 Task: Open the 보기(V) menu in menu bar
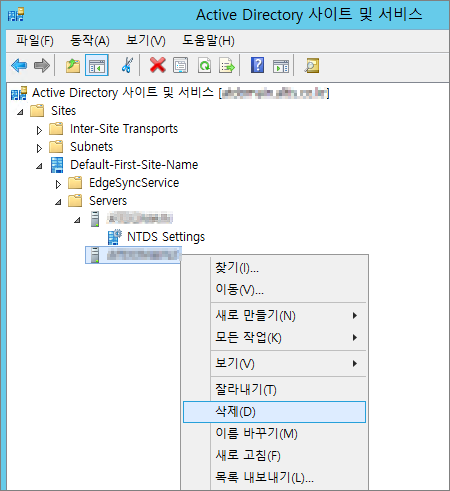[x=146, y=41]
